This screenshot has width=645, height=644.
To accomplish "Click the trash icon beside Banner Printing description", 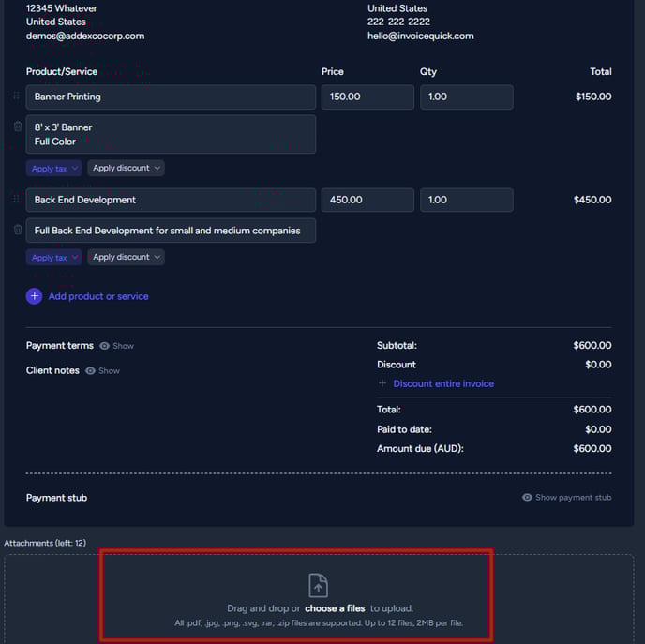I will [18, 127].
